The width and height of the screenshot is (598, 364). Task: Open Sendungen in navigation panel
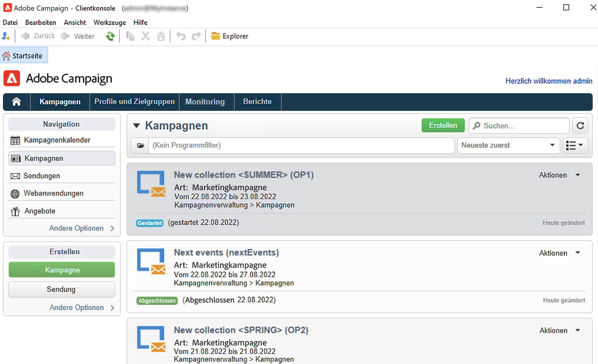click(41, 176)
